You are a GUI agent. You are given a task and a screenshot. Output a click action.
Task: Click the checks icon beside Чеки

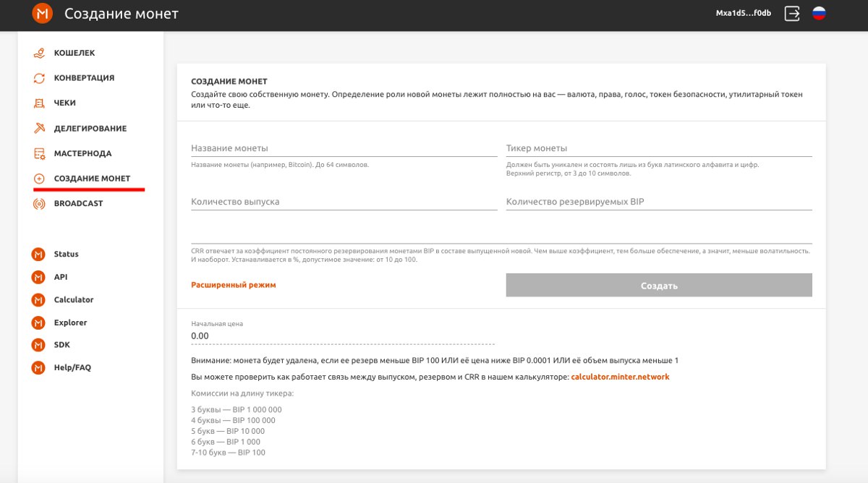pyautogui.click(x=39, y=103)
